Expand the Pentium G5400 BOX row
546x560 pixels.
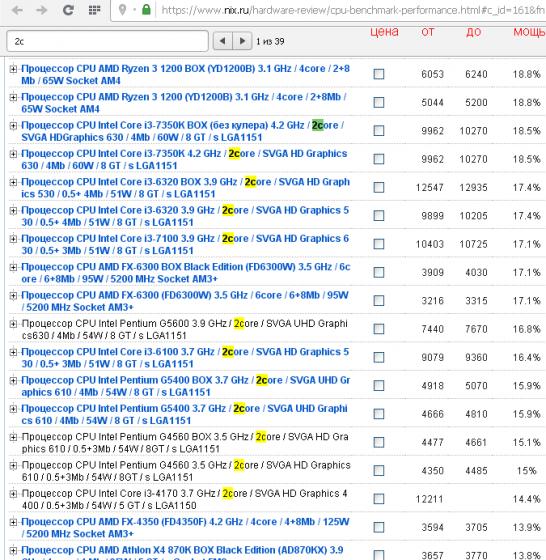[x=13, y=380]
